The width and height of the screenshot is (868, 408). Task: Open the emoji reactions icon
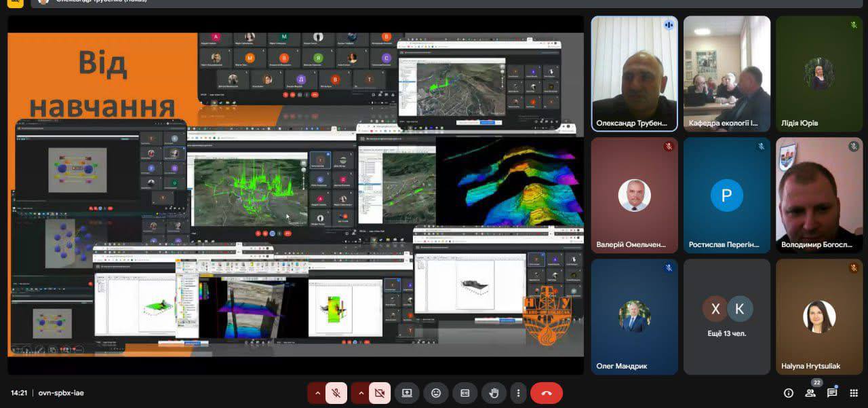tap(436, 392)
